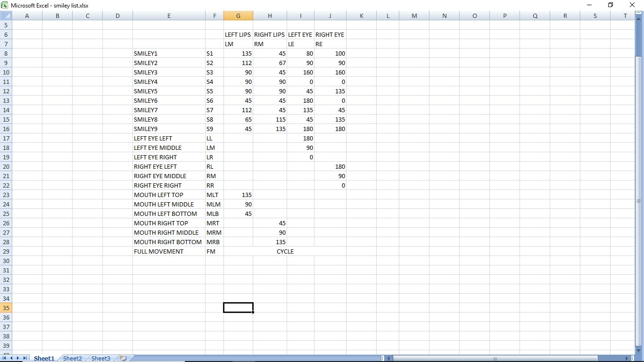Select the value 80 in SMILEY1 row
This screenshot has height=362, width=644.
[300, 53]
